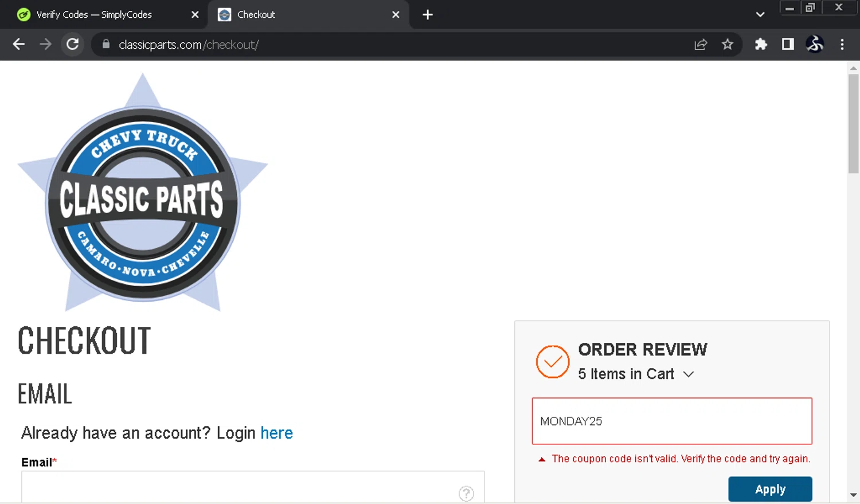The image size is (860, 504).
Task: Click the coupon not valid error message
Action: [x=681, y=459]
